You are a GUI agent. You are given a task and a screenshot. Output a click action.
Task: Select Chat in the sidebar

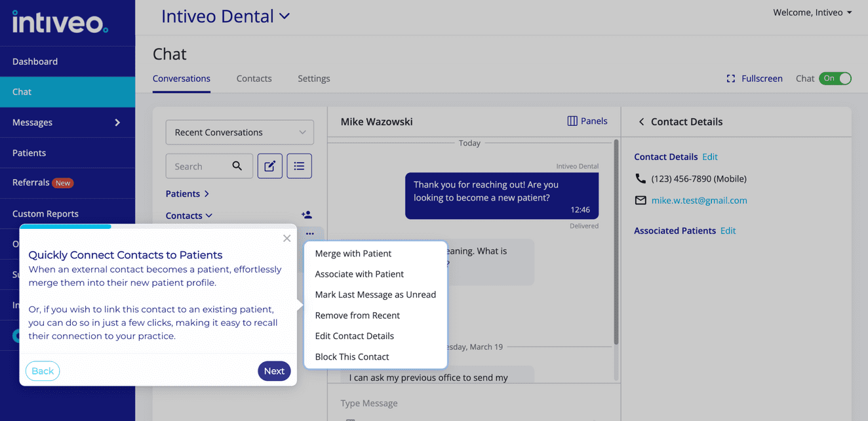[68, 92]
